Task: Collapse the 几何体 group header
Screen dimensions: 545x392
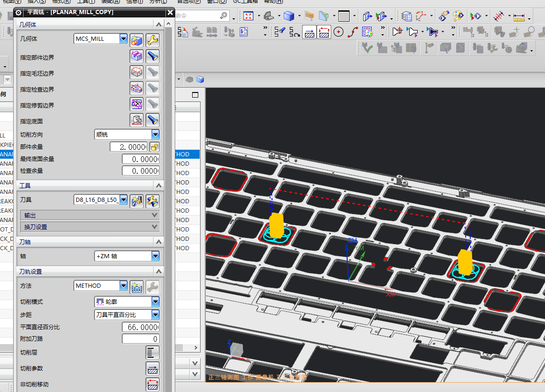Action: (x=90, y=24)
